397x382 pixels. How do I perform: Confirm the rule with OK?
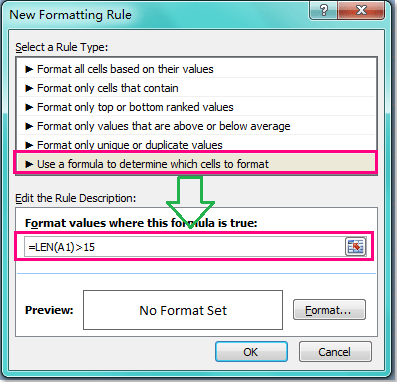pos(251,352)
